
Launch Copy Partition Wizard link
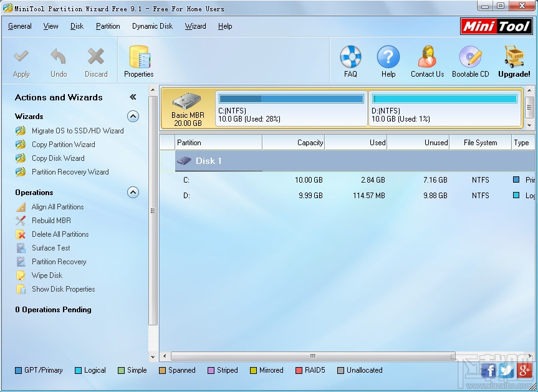64,145
